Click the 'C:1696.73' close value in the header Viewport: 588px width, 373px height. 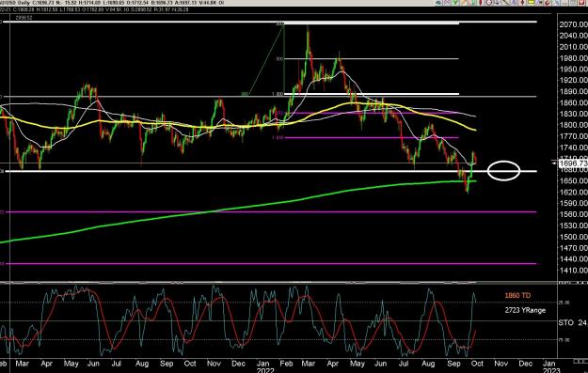[x=43, y=3]
